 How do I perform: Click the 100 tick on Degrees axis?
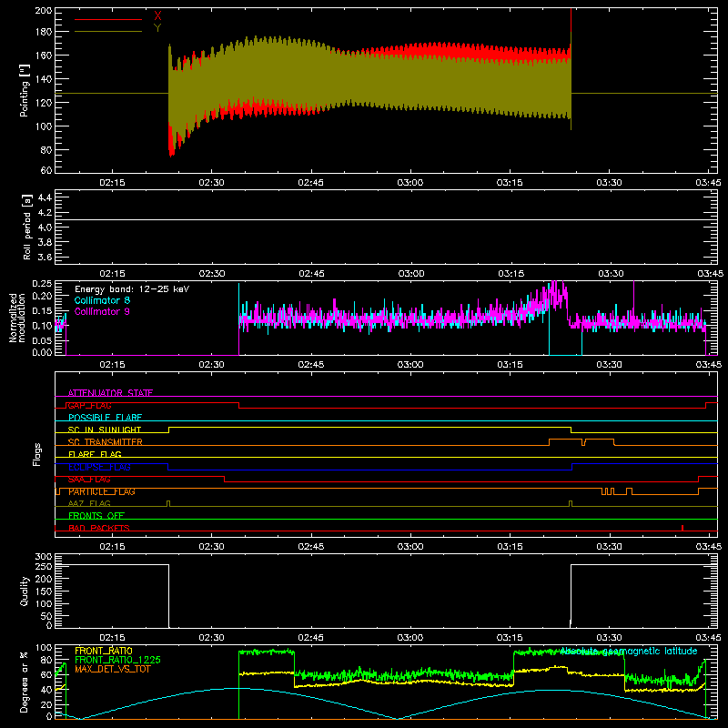click(43, 647)
